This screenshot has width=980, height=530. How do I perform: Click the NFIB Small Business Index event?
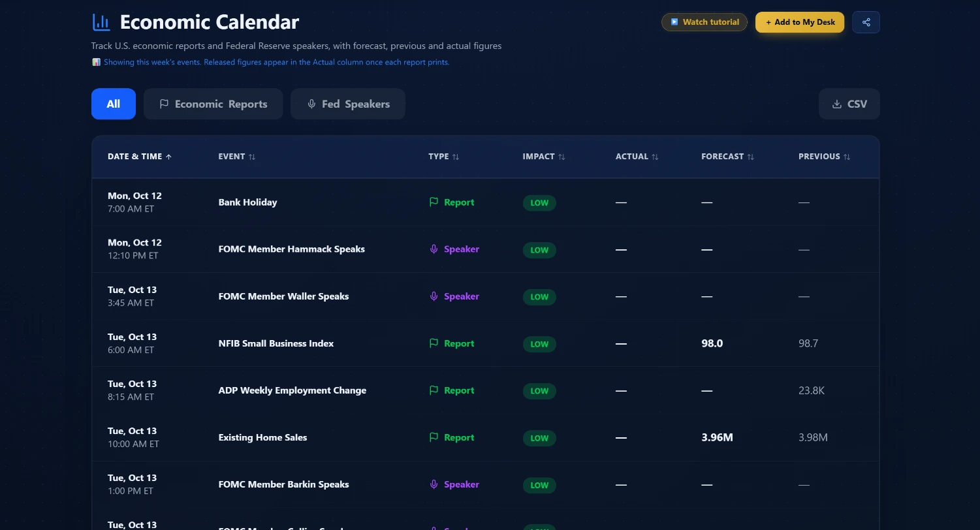tap(276, 343)
